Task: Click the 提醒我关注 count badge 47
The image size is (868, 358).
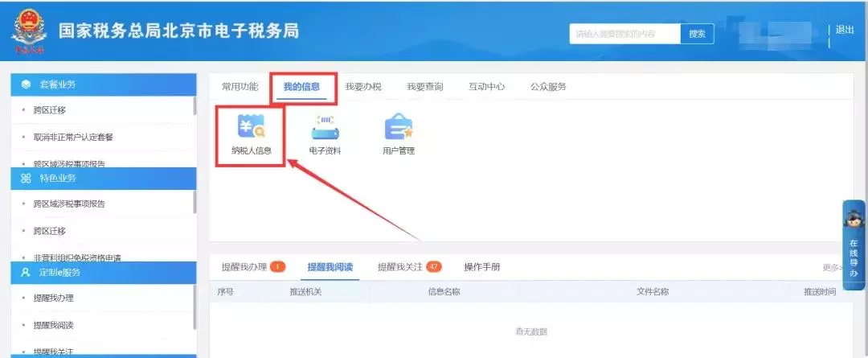Action: pyautogui.click(x=434, y=267)
